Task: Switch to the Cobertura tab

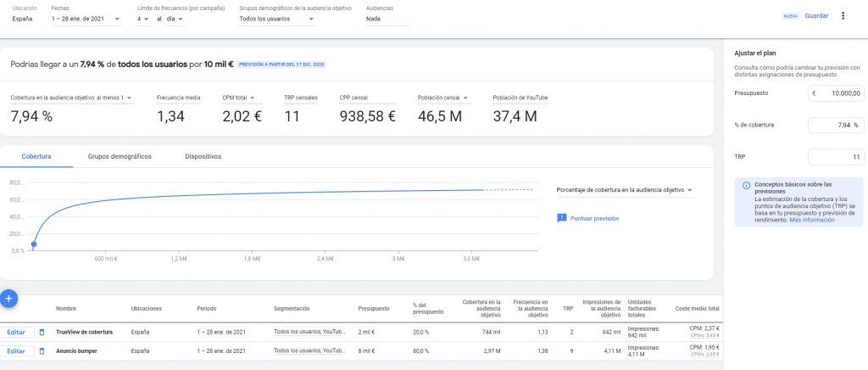Action: click(x=36, y=157)
